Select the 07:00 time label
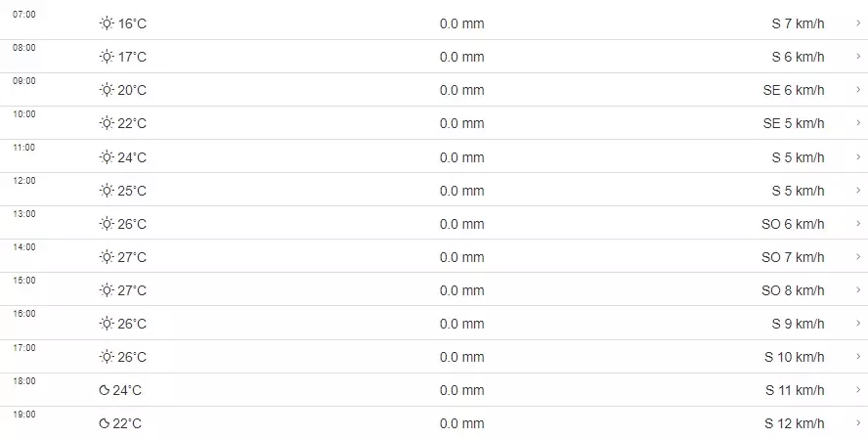868x439 pixels. (24, 15)
